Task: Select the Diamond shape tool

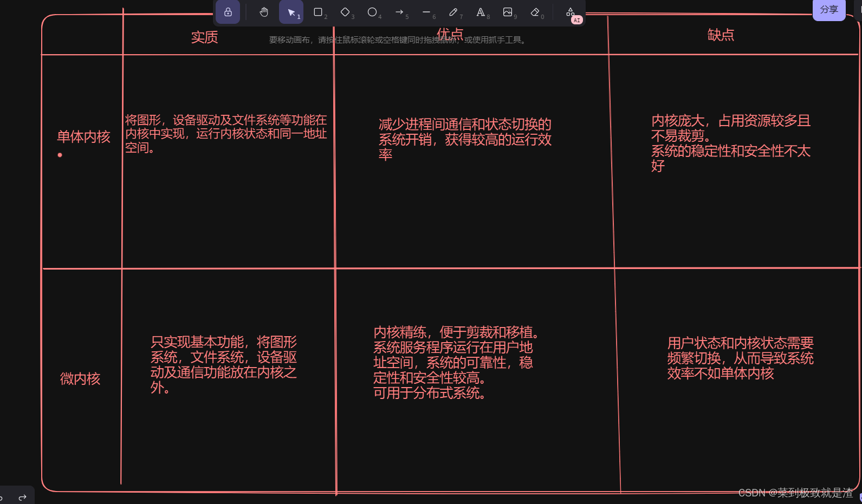Action: tap(345, 12)
